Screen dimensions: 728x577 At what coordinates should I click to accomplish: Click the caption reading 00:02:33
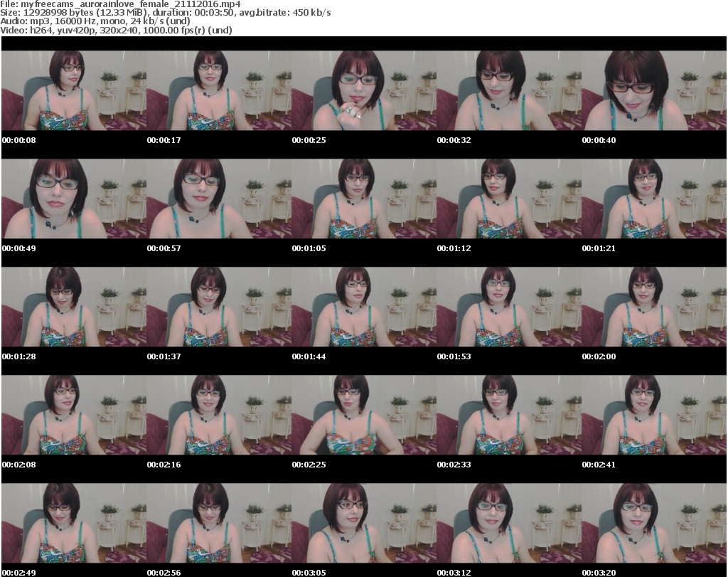click(454, 465)
